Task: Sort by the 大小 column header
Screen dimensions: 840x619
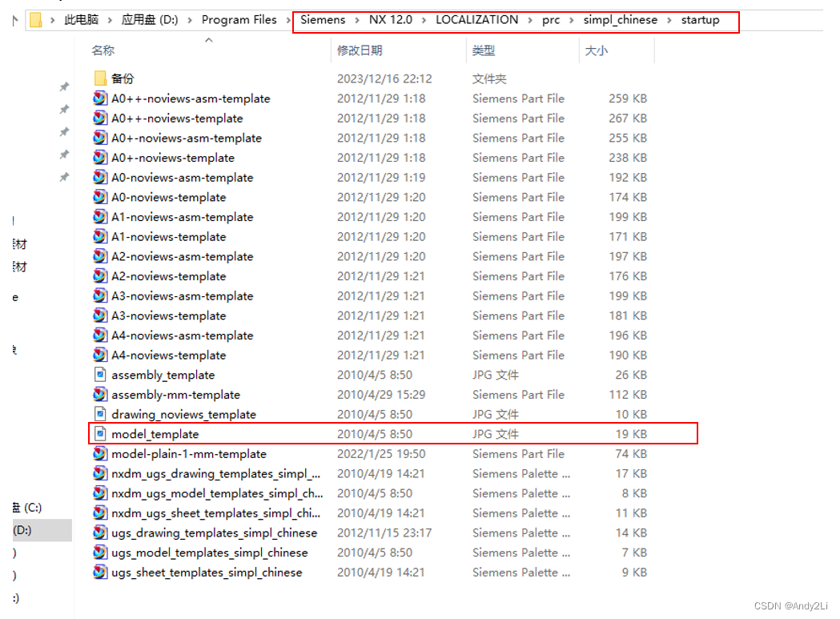Action: point(597,50)
